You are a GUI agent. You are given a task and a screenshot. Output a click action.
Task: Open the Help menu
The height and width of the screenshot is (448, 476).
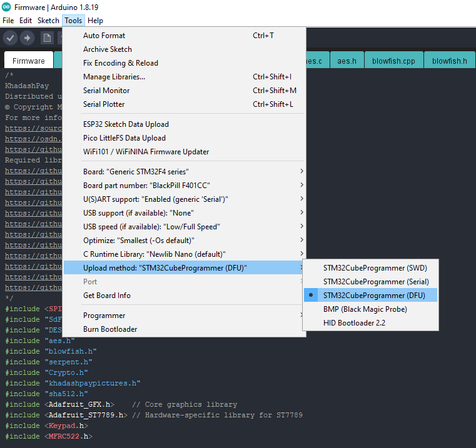(95, 21)
